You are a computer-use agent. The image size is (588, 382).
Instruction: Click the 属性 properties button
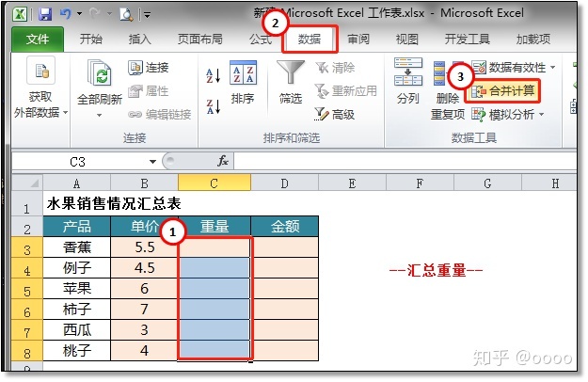click(148, 91)
